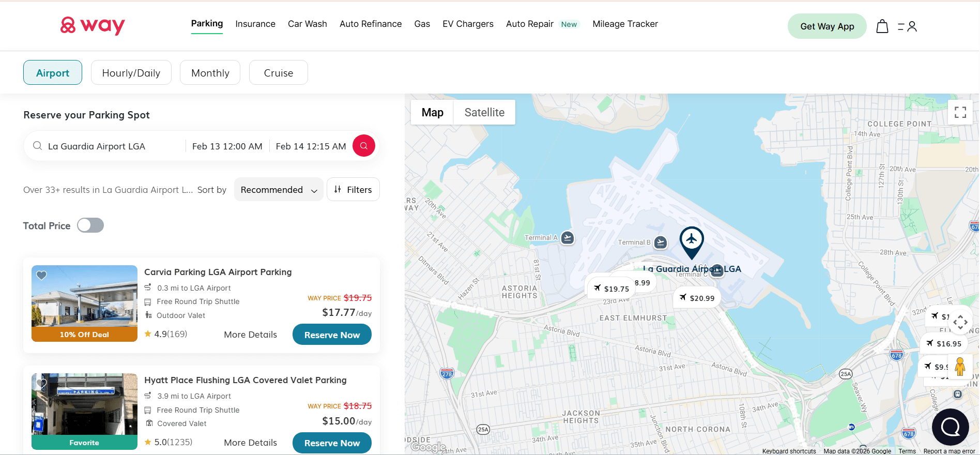This screenshot has width=980, height=455.
Task: Switch to the Monthly tab
Action: point(210,73)
